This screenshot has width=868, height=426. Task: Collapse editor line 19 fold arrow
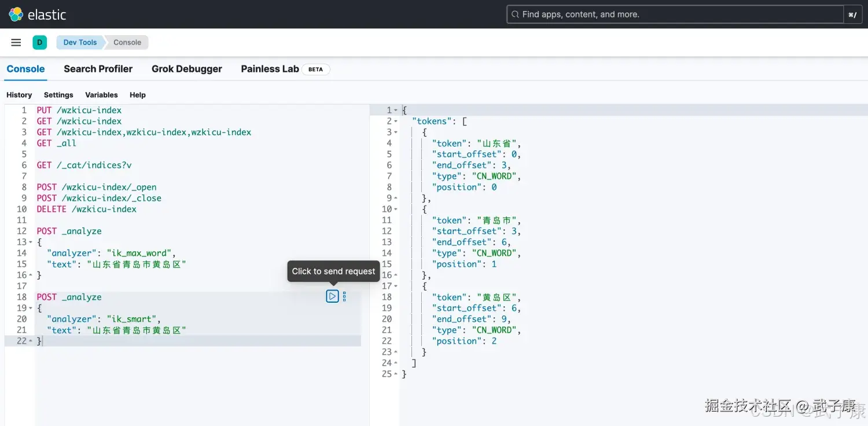(x=31, y=309)
